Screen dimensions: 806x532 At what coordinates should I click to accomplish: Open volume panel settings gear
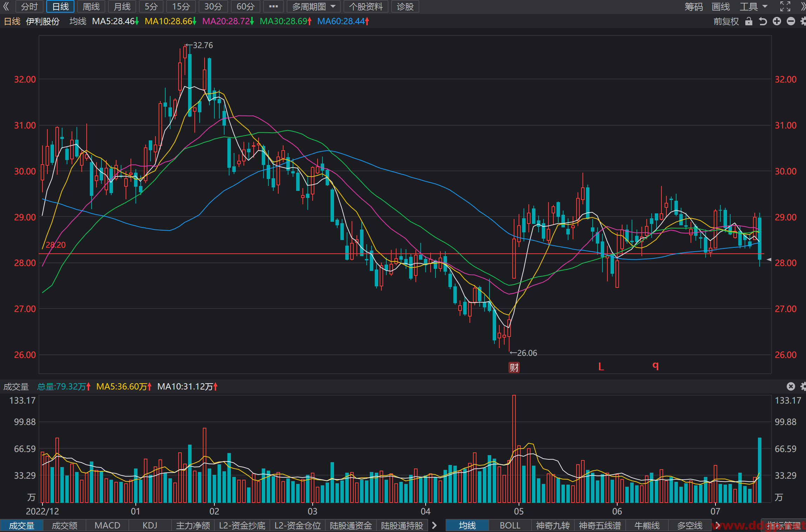tap(803, 386)
